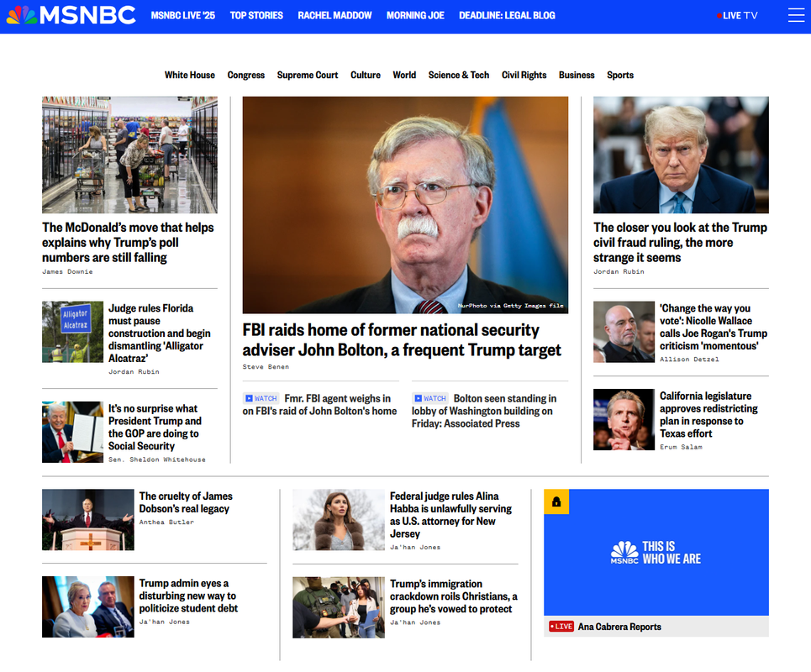Click the Trump courtroom photo

pos(682,155)
